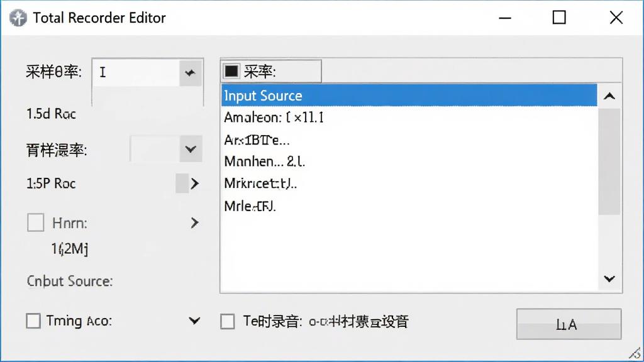Toggle the Tming Aco checkbox
The height and width of the screenshot is (362, 644).
(33, 321)
